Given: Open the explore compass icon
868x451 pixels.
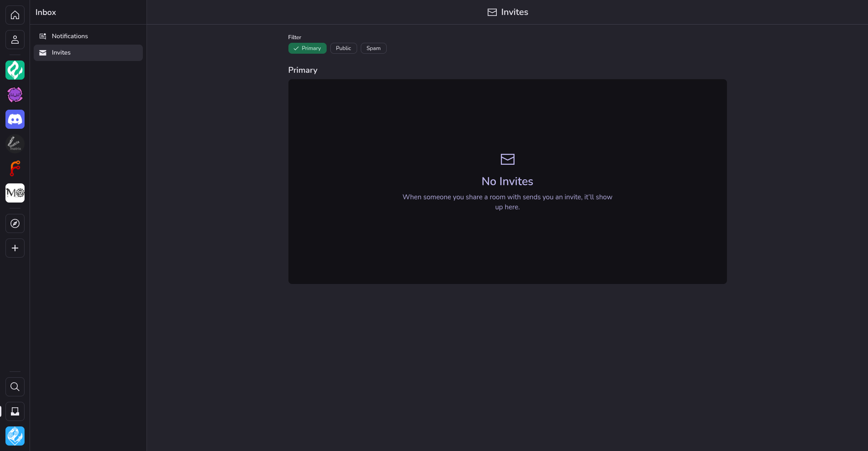Looking at the screenshot, I should coord(15,223).
